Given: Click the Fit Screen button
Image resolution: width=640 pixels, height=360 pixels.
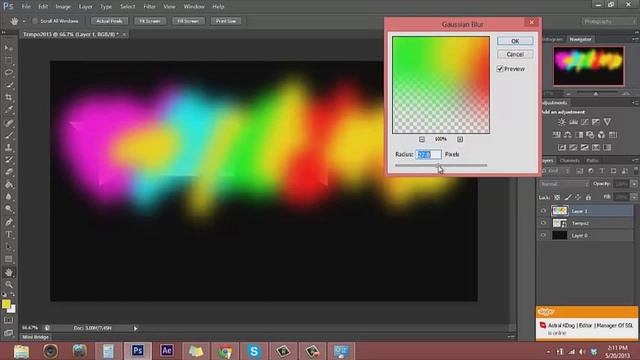Looking at the screenshot, I should tap(150, 21).
